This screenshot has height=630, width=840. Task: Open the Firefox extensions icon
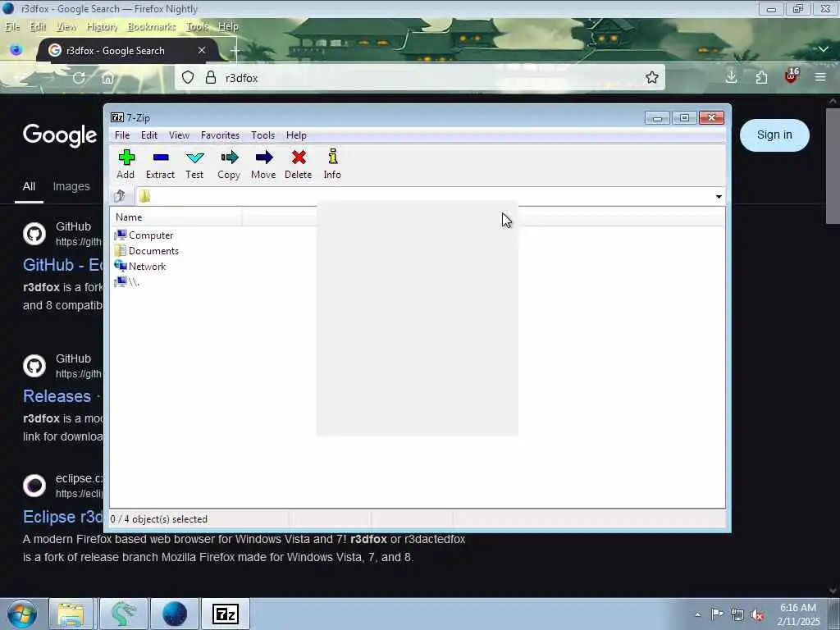[761, 78]
